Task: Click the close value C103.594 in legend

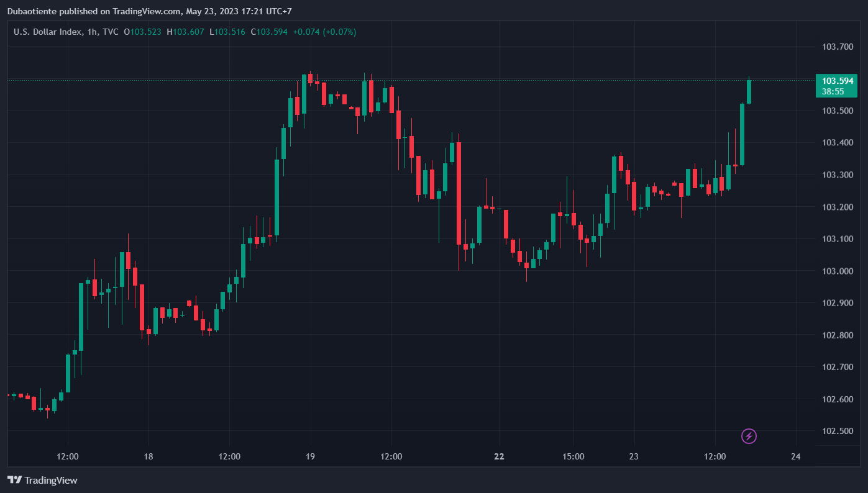Action: tap(269, 32)
